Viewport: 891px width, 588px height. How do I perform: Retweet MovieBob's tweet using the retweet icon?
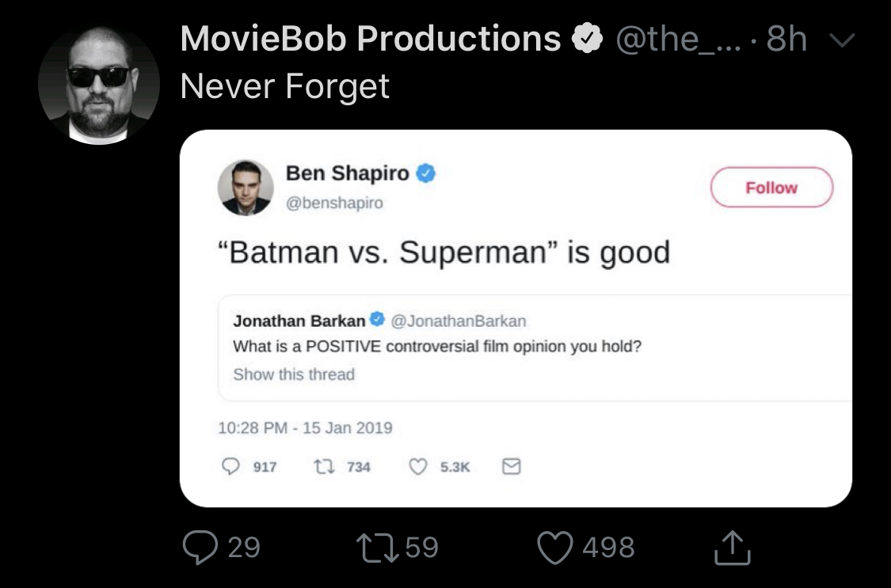point(378,547)
